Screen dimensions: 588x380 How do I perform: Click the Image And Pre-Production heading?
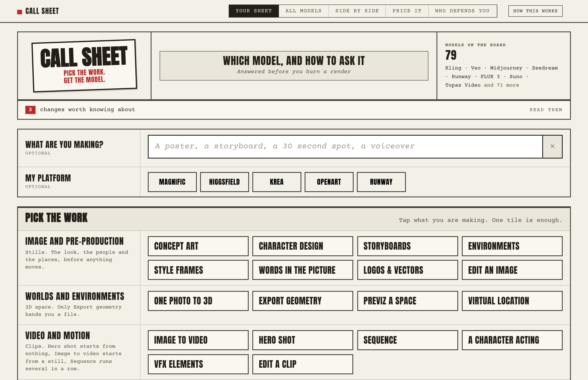74,241
